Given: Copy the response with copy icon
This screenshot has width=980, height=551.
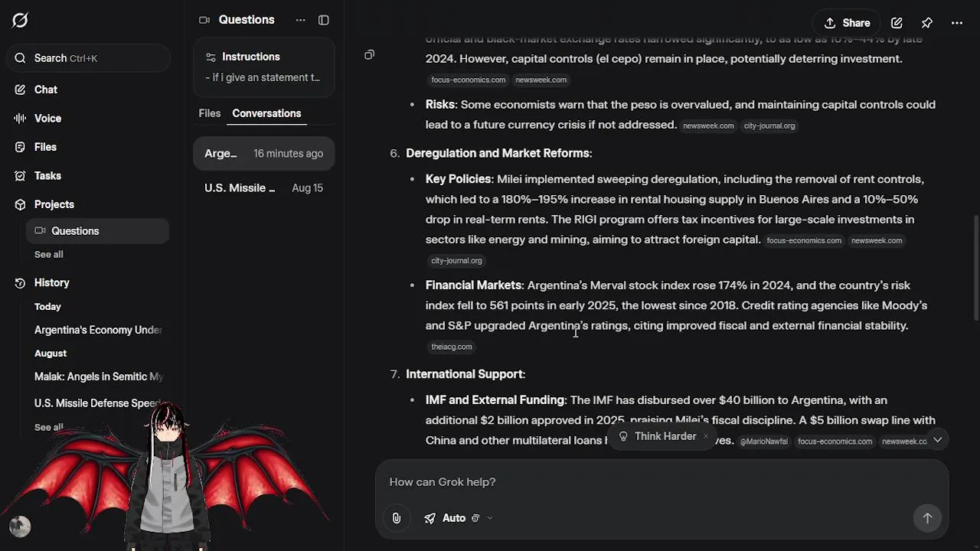Looking at the screenshot, I should coord(370,55).
